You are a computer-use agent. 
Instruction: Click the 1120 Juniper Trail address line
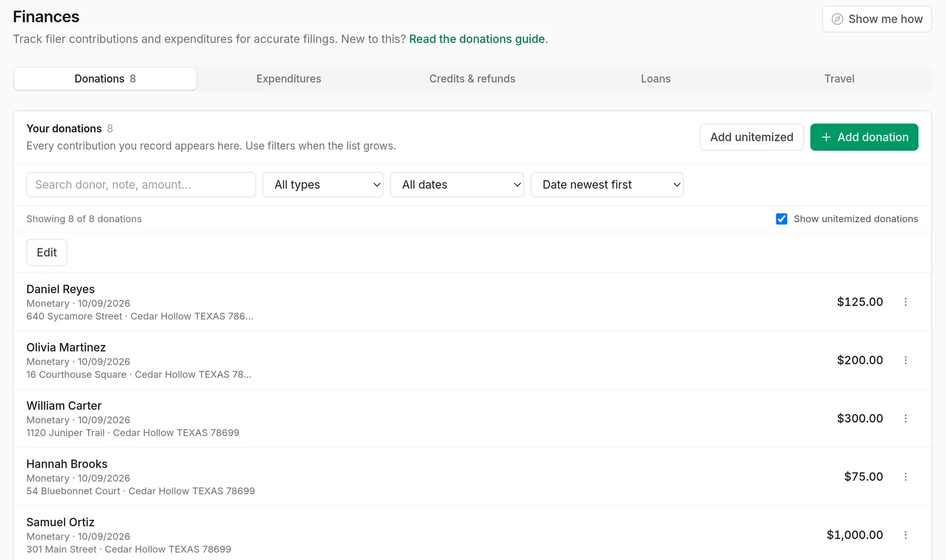click(133, 433)
